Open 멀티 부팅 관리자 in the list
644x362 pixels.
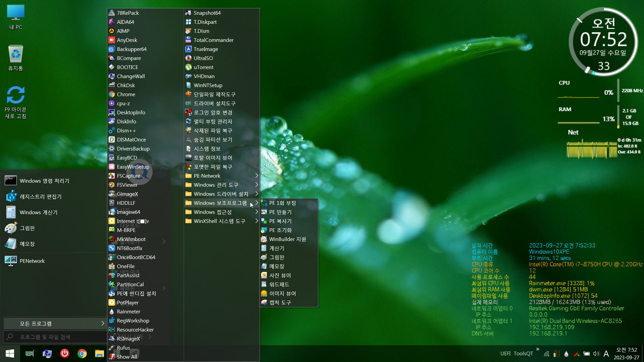pos(222,121)
